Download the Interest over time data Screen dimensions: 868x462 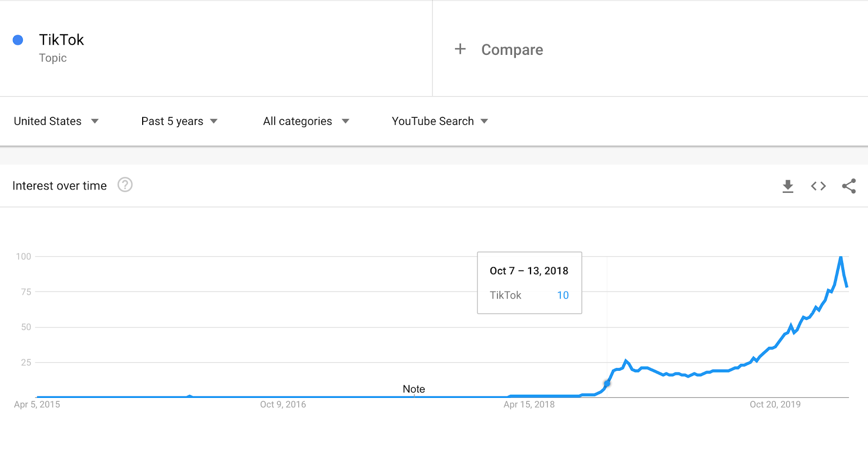[x=788, y=186]
